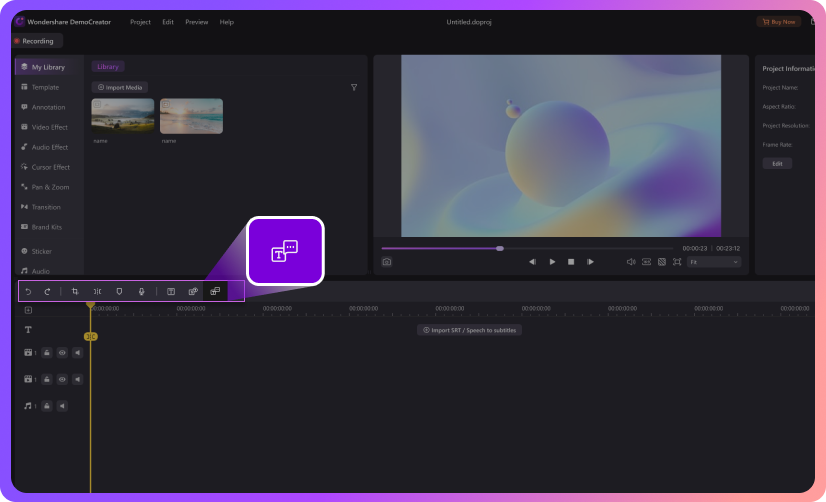The height and width of the screenshot is (502, 826).
Task: Click Edit in Project Information panel
Action: (777, 163)
